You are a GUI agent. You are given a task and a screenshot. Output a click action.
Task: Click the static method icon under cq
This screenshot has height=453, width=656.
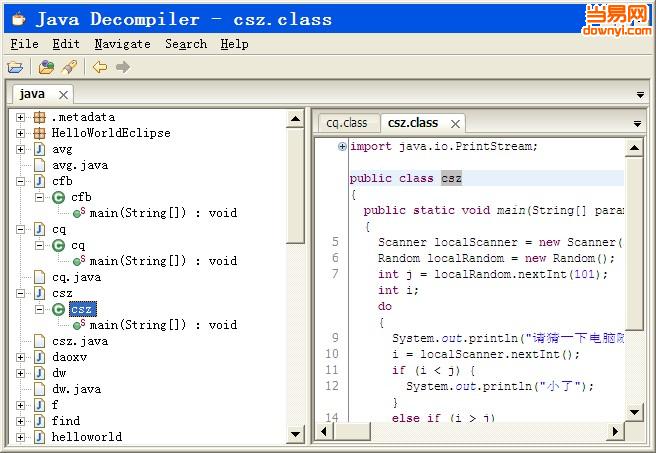[79, 261]
